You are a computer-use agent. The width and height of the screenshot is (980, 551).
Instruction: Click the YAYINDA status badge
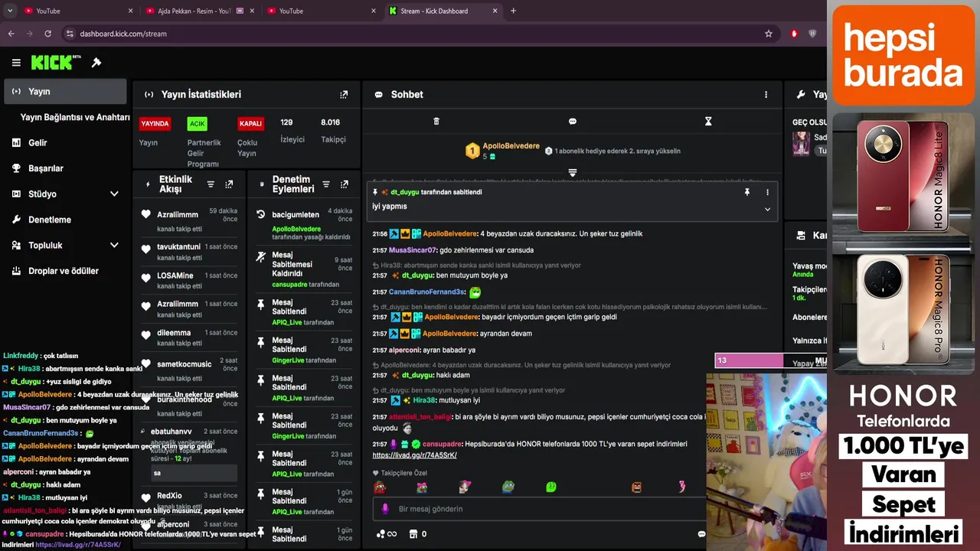[155, 123]
